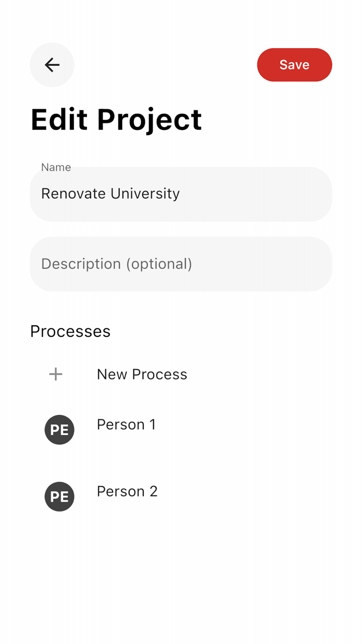This screenshot has width=362, height=644.
Task: Click the Processes section heading
Action: 70,331
